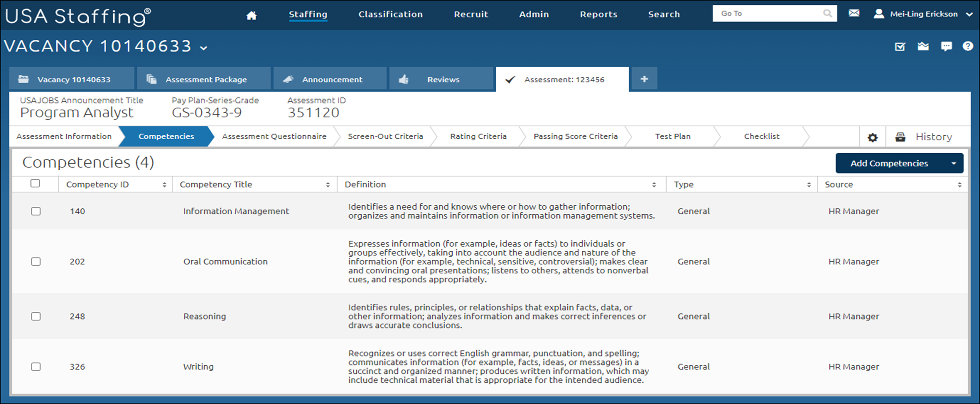
Task: Click competency ID 140
Action: (x=77, y=211)
